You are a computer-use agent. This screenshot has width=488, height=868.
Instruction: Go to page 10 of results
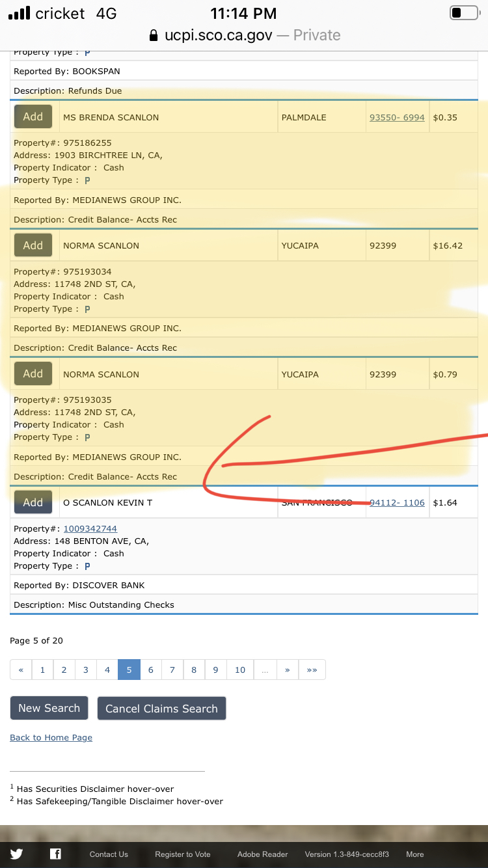coord(240,670)
